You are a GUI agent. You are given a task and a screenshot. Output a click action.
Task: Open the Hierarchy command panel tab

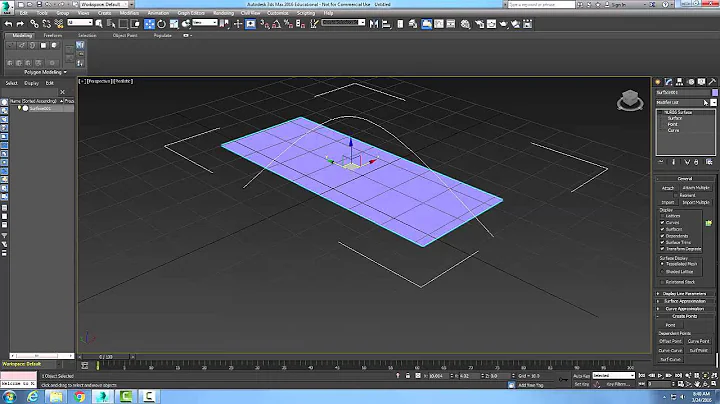(680, 82)
